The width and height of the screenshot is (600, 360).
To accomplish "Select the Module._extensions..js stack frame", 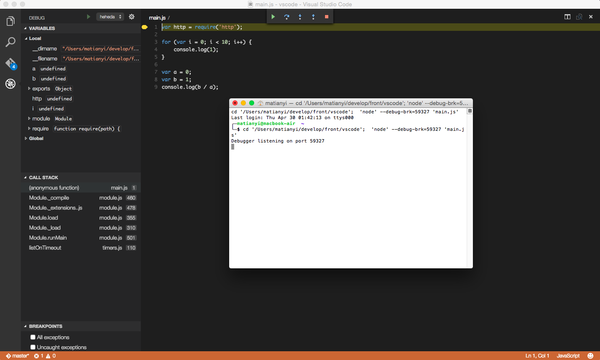I will 81,208.
